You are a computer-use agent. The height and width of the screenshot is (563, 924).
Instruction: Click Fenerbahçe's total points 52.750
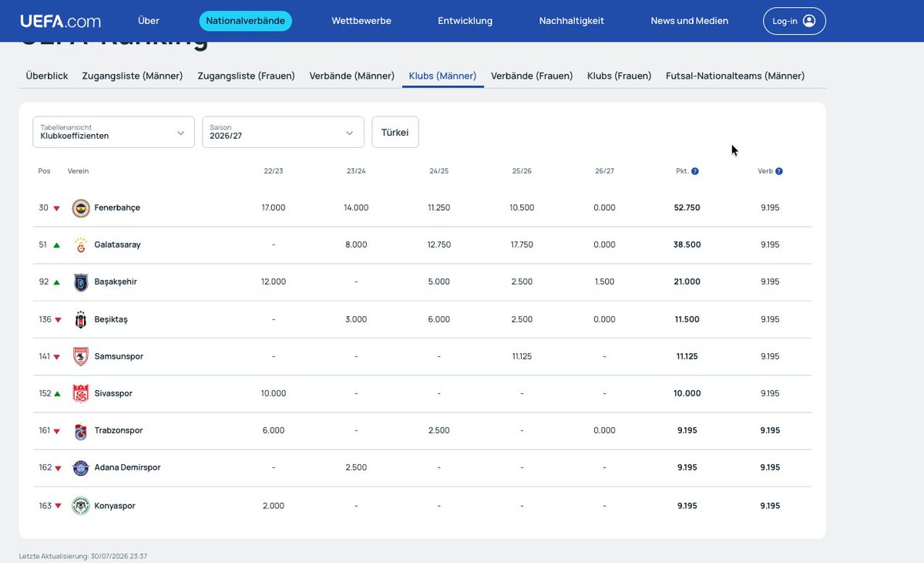coord(687,207)
